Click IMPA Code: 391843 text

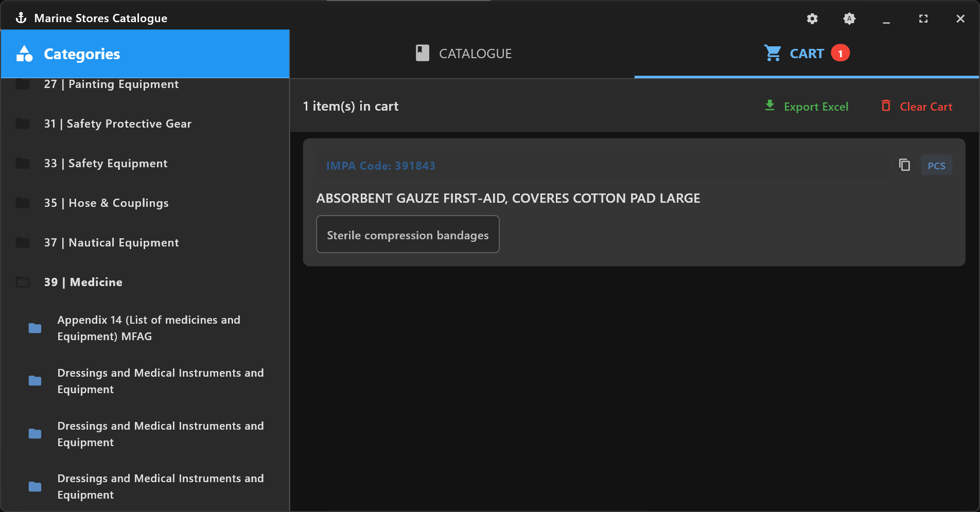381,166
